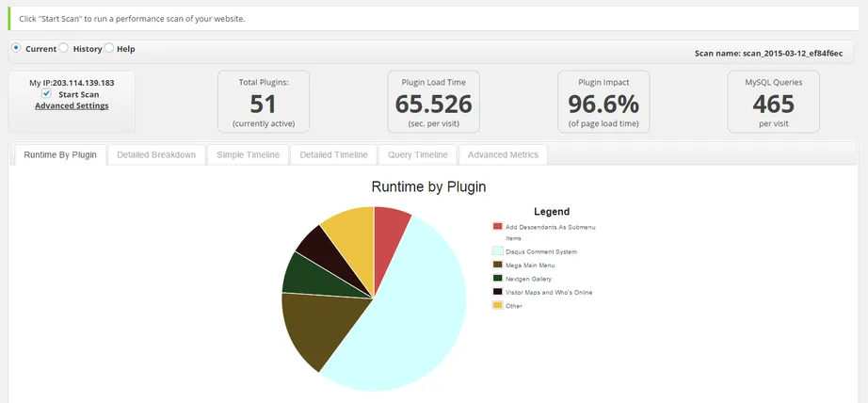Click the brown Mega Main Menu swatch
This screenshot has width=868, height=403.
[497, 266]
